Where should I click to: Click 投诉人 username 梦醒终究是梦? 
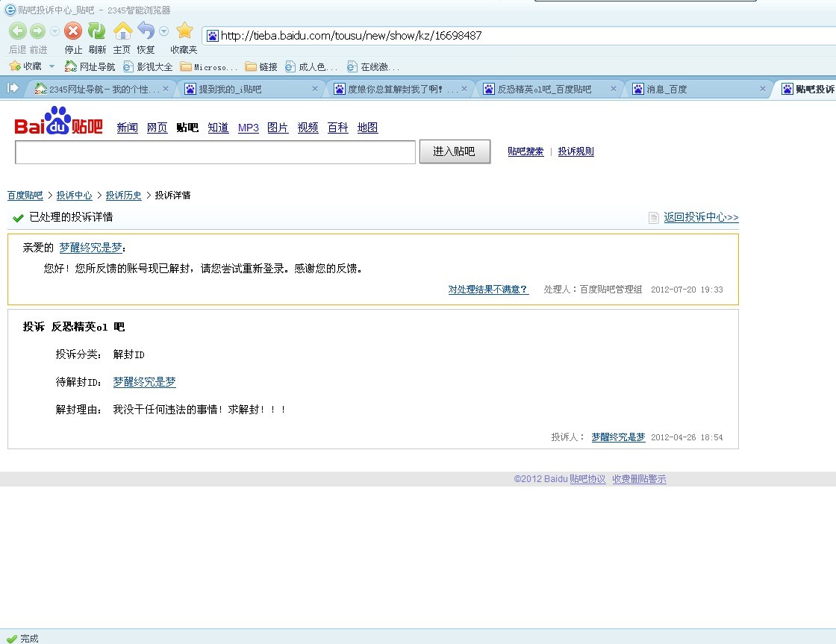tap(618, 438)
